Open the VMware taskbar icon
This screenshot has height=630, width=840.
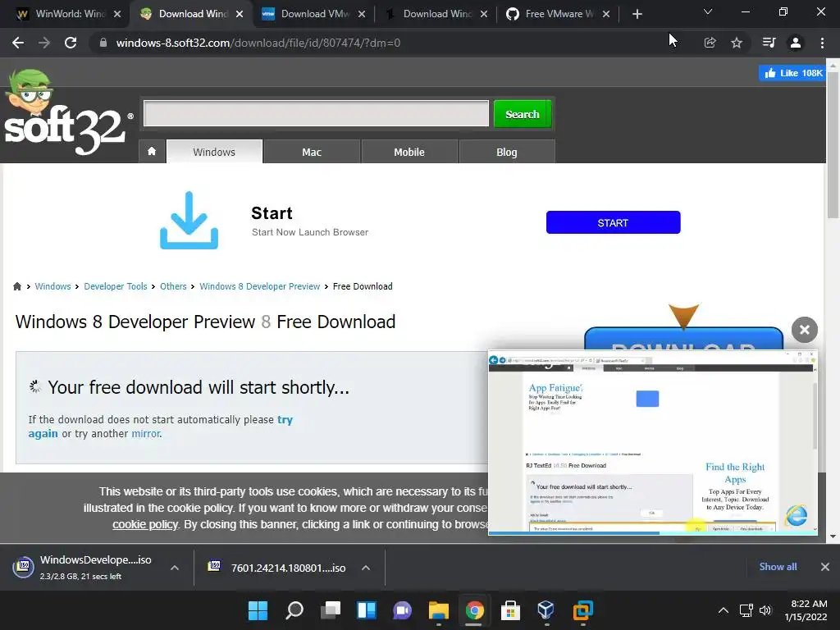tap(582, 610)
